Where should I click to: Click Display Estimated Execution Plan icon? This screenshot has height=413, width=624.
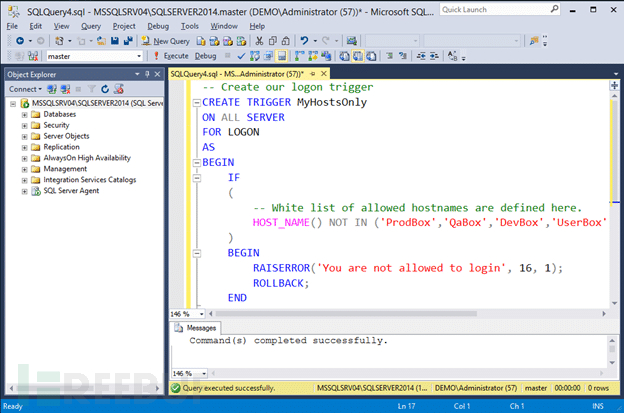[255, 56]
